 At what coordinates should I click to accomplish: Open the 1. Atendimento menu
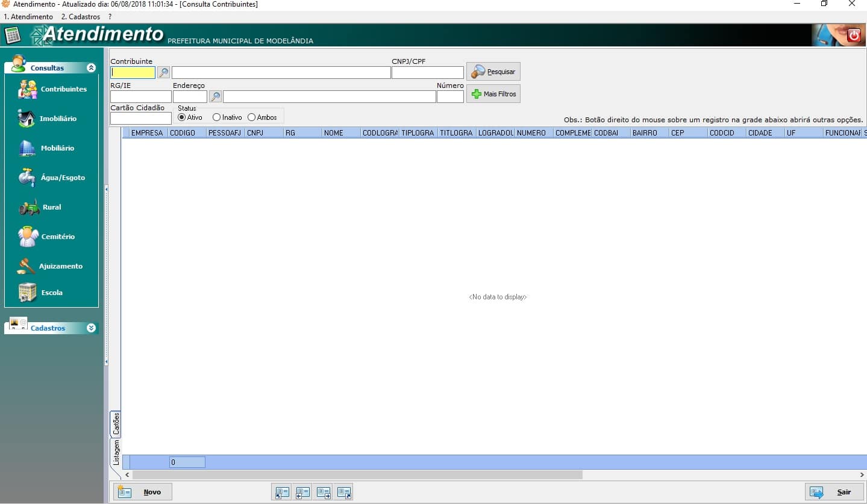pyautogui.click(x=28, y=17)
